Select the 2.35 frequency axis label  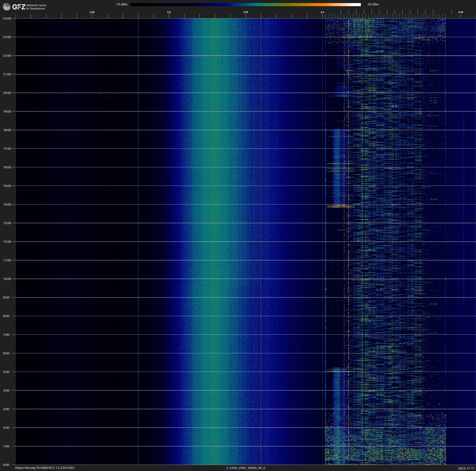pos(246,12)
